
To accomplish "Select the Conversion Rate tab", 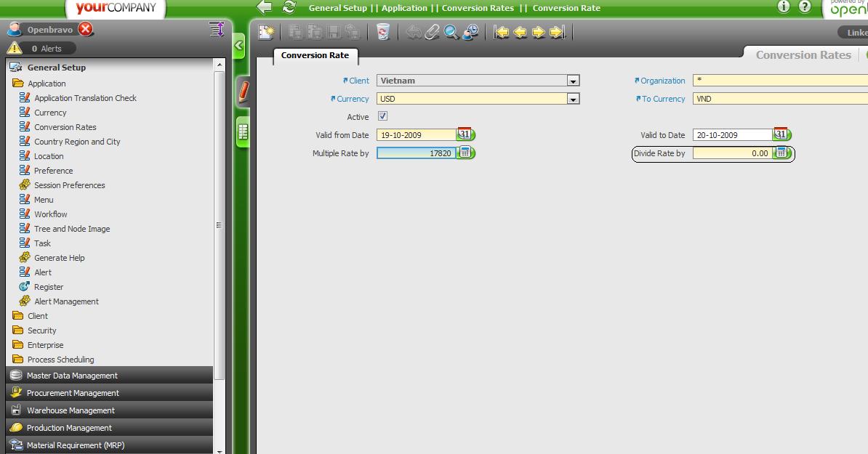I will point(315,55).
